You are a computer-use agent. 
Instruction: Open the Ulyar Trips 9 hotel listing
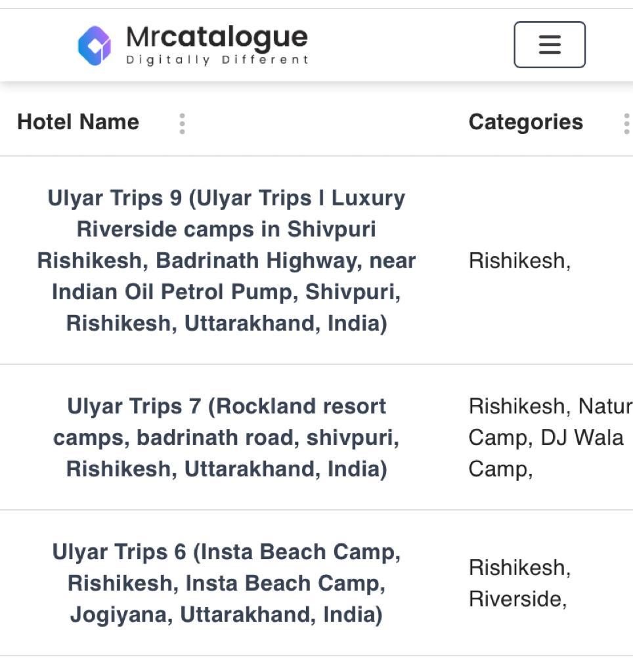228,260
